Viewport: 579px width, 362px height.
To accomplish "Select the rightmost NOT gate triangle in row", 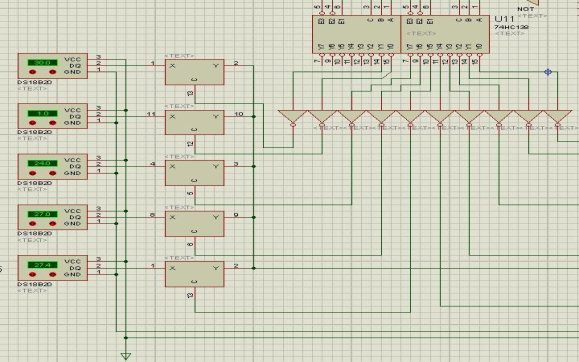I will click(x=557, y=117).
